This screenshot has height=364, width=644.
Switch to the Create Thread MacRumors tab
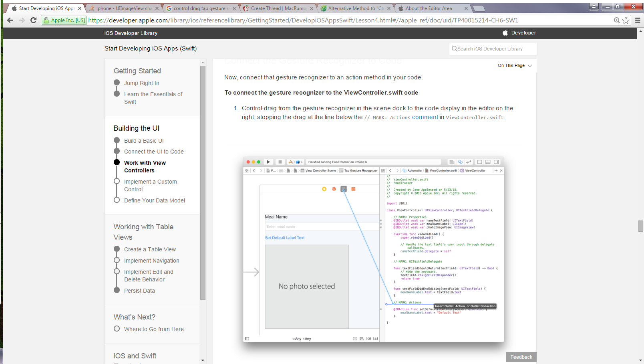click(279, 8)
